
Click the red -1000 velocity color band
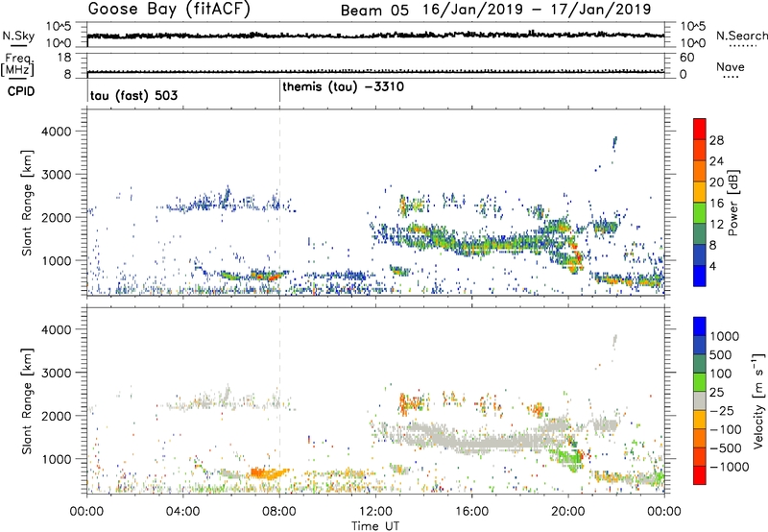click(700, 475)
